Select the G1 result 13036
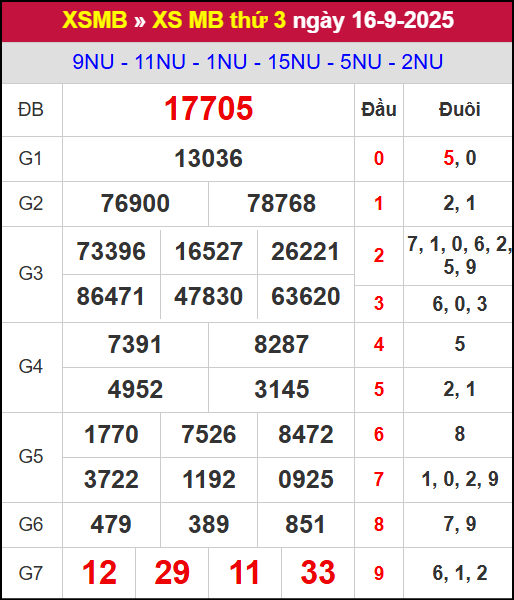 [x=209, y=158]
